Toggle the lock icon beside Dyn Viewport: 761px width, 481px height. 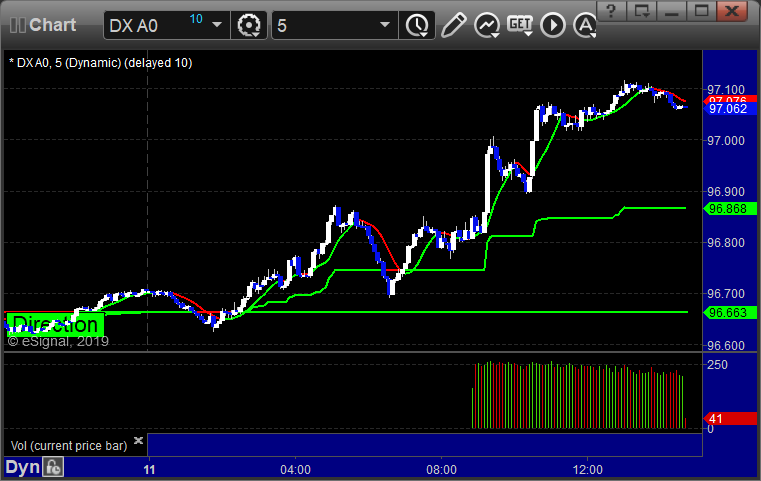pyautogui.click(x=53, y=467)
